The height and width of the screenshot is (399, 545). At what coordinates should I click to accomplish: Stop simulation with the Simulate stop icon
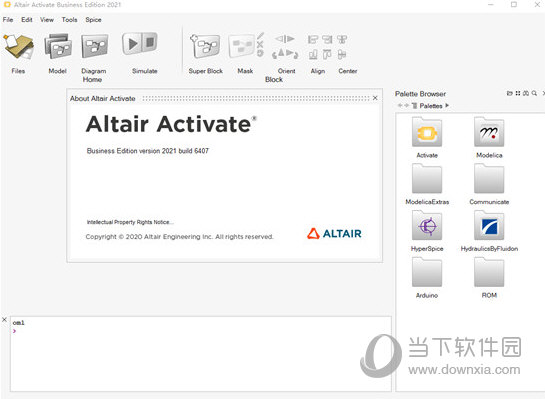point(150,43)
